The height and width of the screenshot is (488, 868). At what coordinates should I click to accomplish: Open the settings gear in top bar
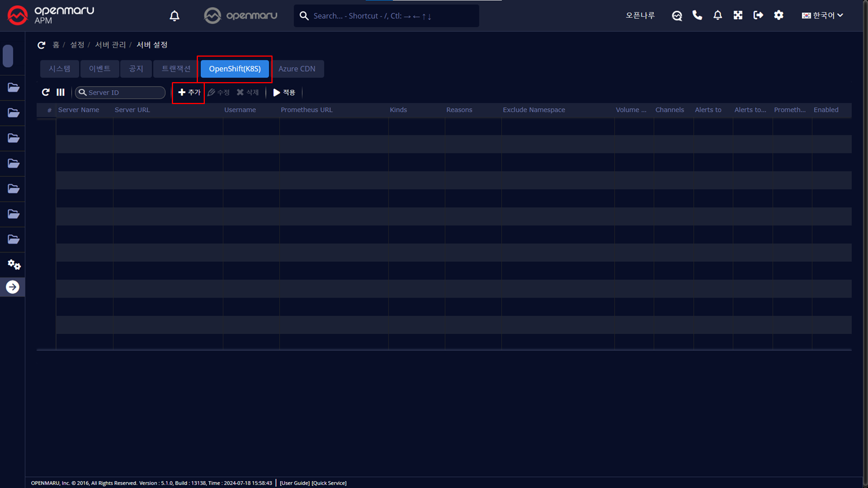click(779, 16)
